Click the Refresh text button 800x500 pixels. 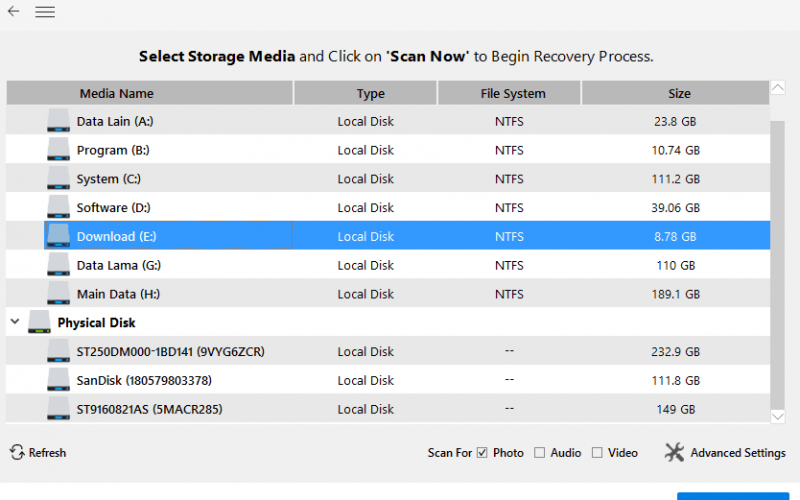(47, 453)
